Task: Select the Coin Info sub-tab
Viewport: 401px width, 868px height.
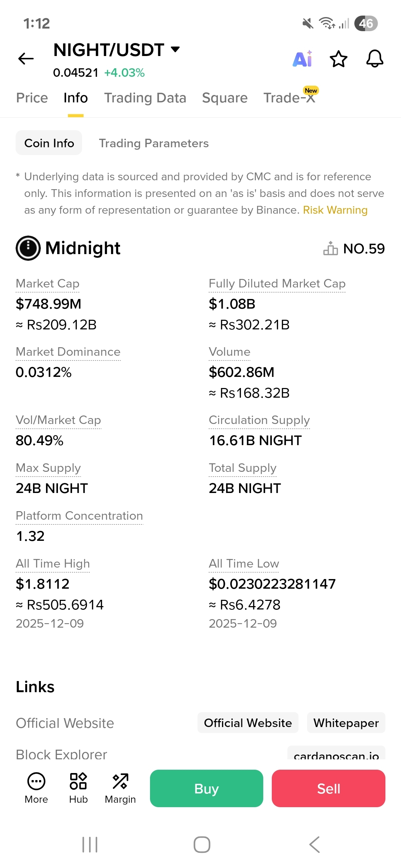Action: (49, 143)
